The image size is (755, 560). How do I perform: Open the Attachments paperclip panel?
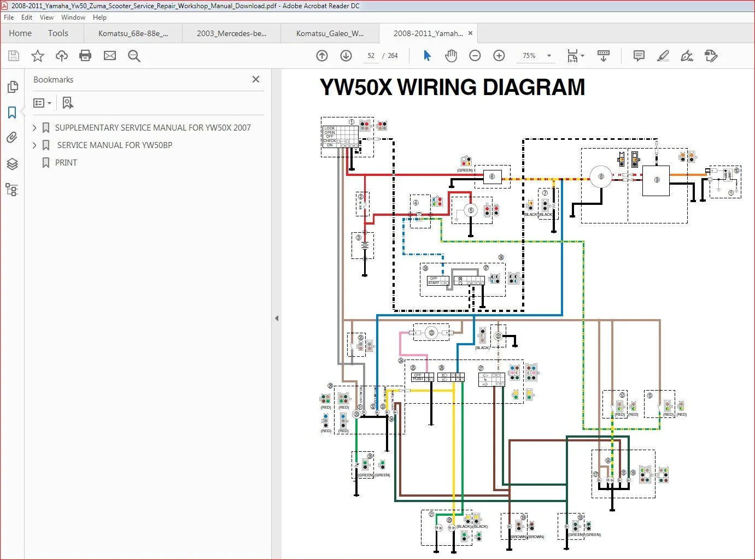click(12, 138)
